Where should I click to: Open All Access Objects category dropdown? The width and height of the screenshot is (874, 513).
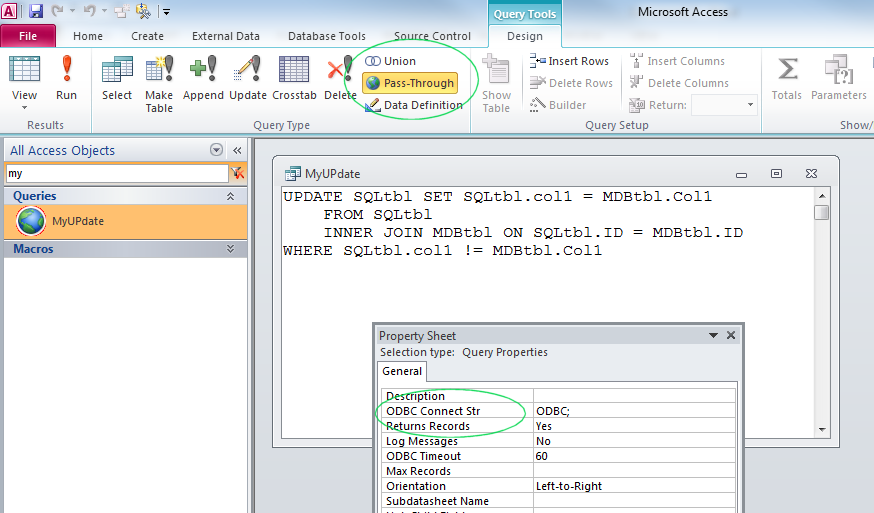click(216, 150)
